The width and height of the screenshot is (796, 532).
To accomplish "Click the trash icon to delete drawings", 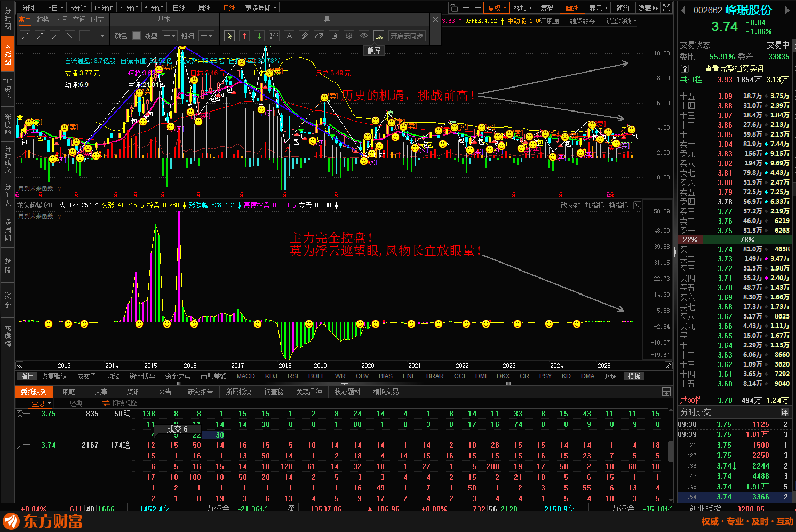I will [334, 36].
